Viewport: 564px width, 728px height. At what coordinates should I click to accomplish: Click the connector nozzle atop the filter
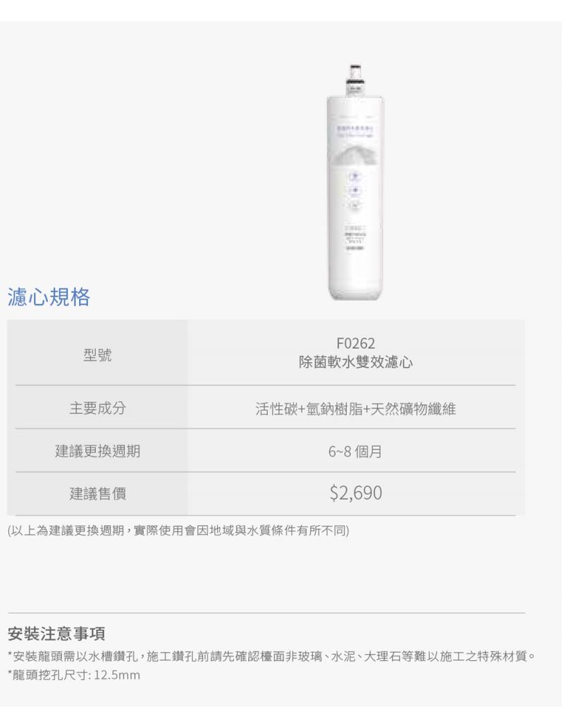coord(355,78)
